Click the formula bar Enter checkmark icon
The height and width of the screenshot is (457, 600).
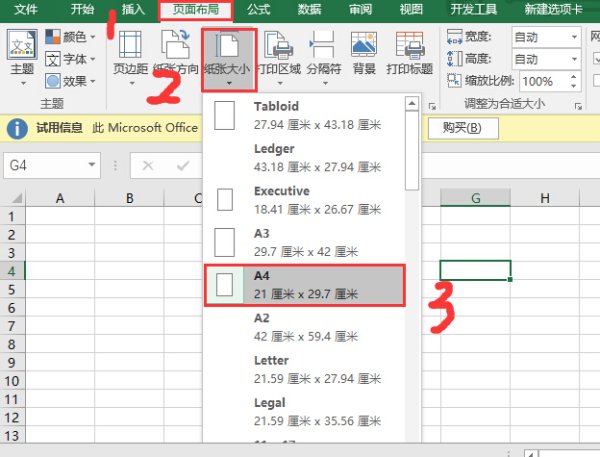point(183,166)
